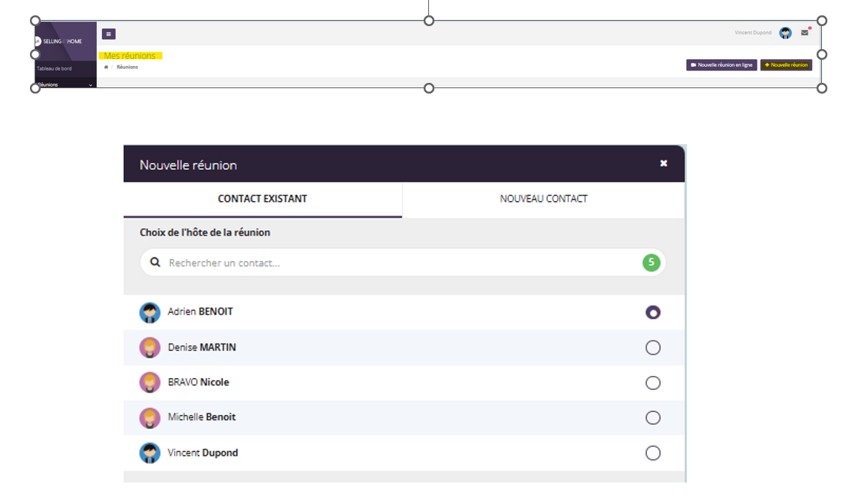The height and width of the screenshot is (504, 845).
Task: Choose BRAVO Nicole as the meeting host
Action: click(652, 383)
